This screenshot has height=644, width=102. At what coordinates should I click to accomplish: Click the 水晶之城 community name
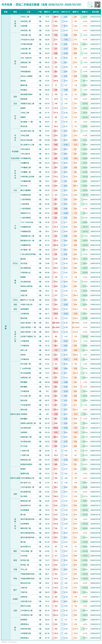click(x=24, y=295)
